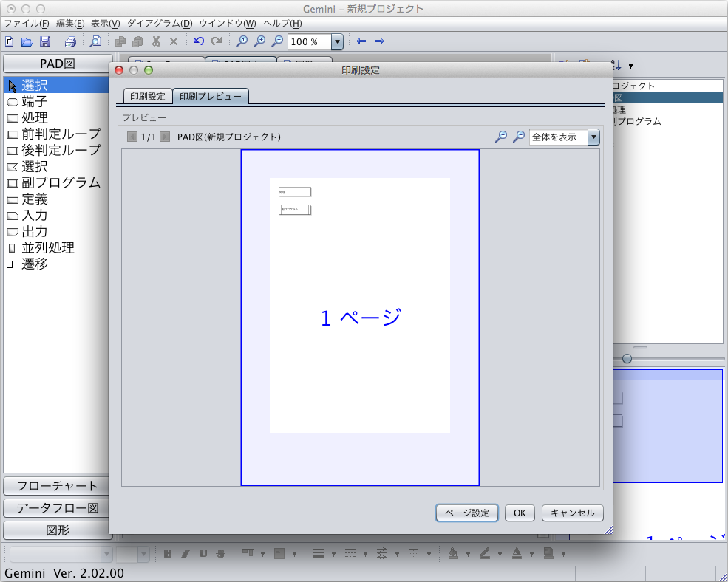
Task: Open the 全体を表示 preview scale dropdown
Action: point(593,137)
